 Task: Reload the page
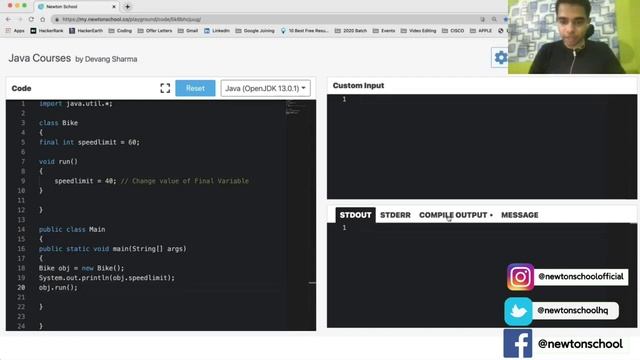click(x=31, y=19)
